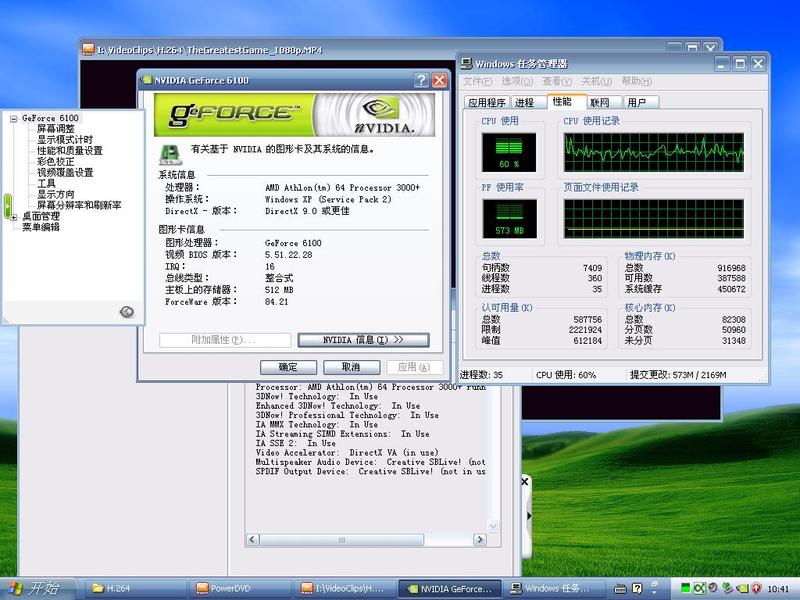800x600 pixels.
Task: Click the small X button beside the PowerDVD panel
Action: coord(525,482)
